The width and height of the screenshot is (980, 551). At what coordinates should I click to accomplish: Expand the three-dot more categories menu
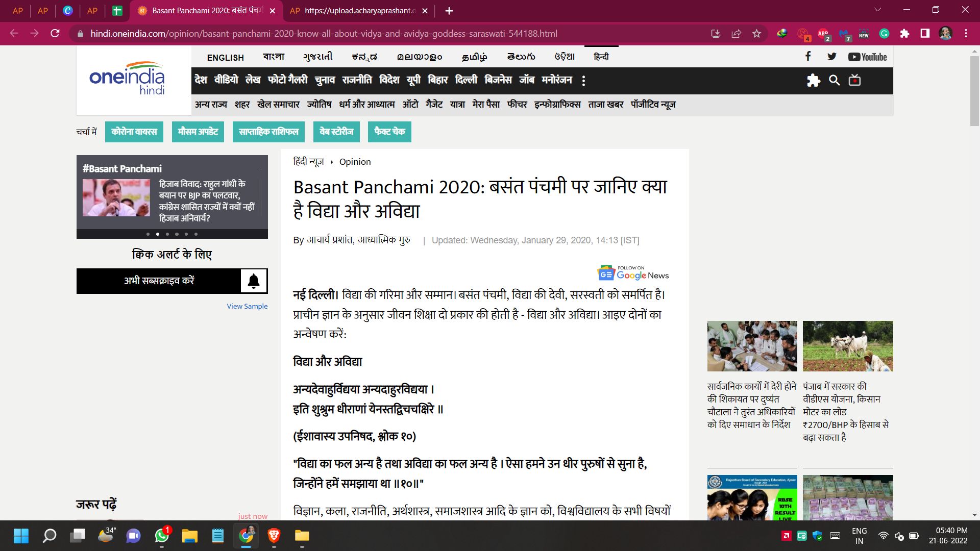[x=583, y=81]
